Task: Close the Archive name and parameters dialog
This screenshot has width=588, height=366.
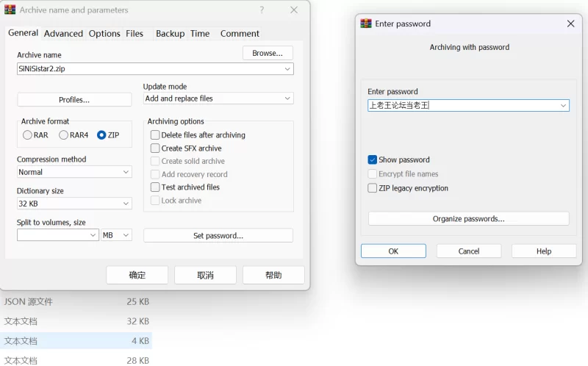Action: pyautogui.click(x=294, y=10)
